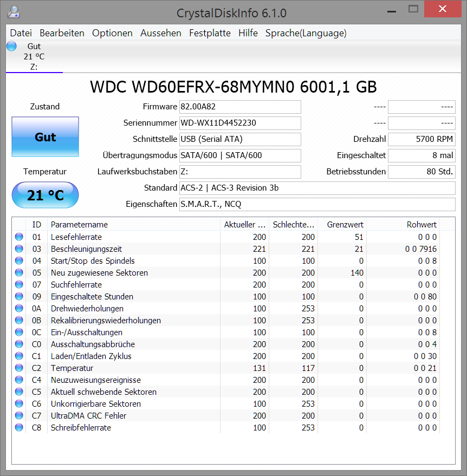
Task: Click the Rohwert column header
Action: (x=403, y=225)
